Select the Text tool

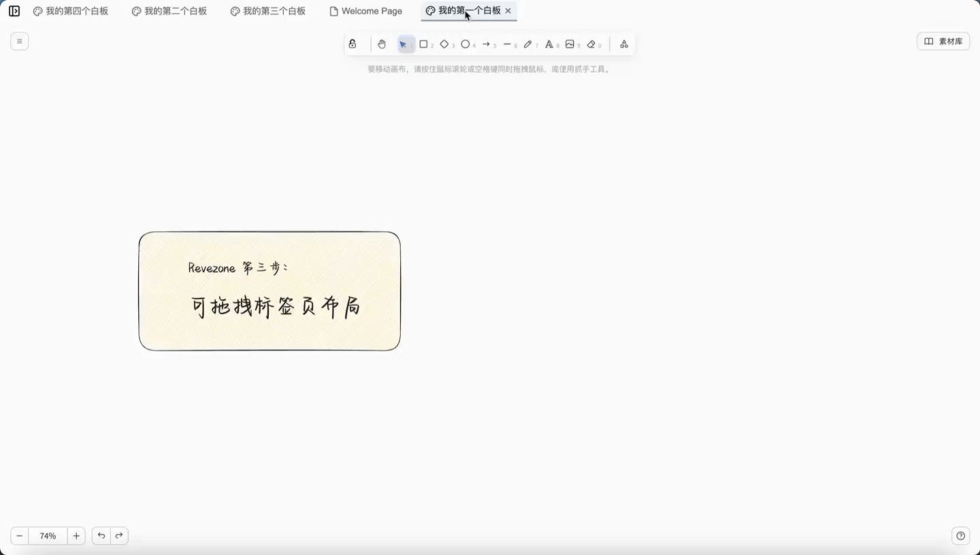(551, 44)
